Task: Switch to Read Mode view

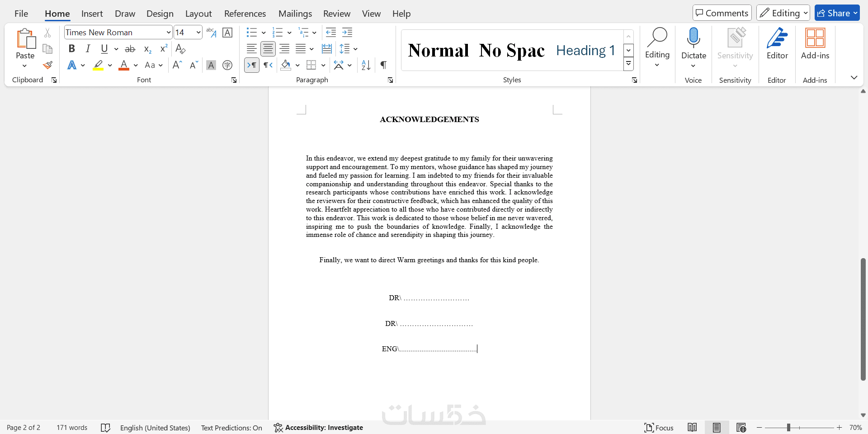Action: (692, 428)
